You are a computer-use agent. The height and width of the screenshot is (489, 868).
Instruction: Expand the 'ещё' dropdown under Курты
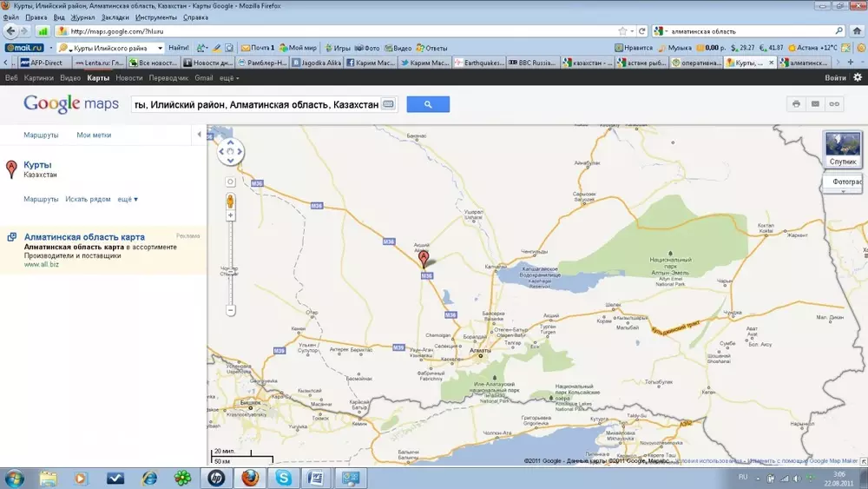(x=128, y=200)
